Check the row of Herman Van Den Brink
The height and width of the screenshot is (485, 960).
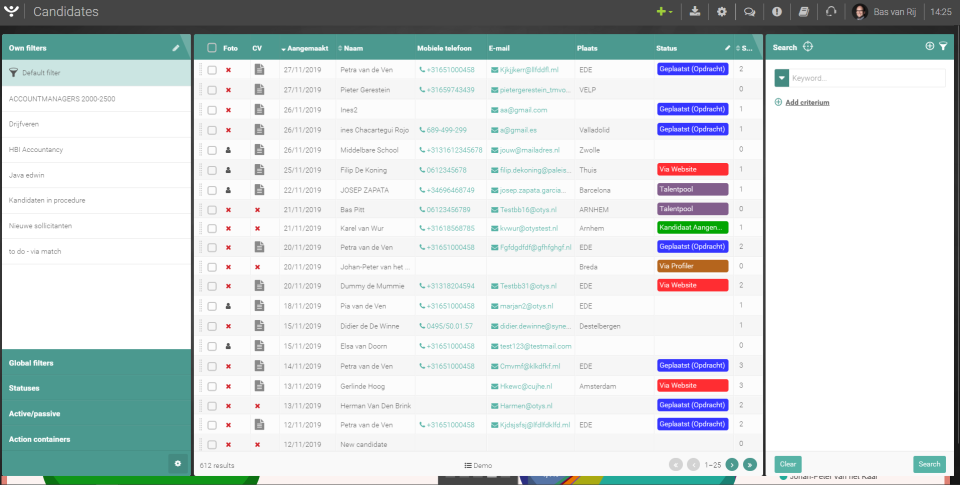[x=212, y=406]
